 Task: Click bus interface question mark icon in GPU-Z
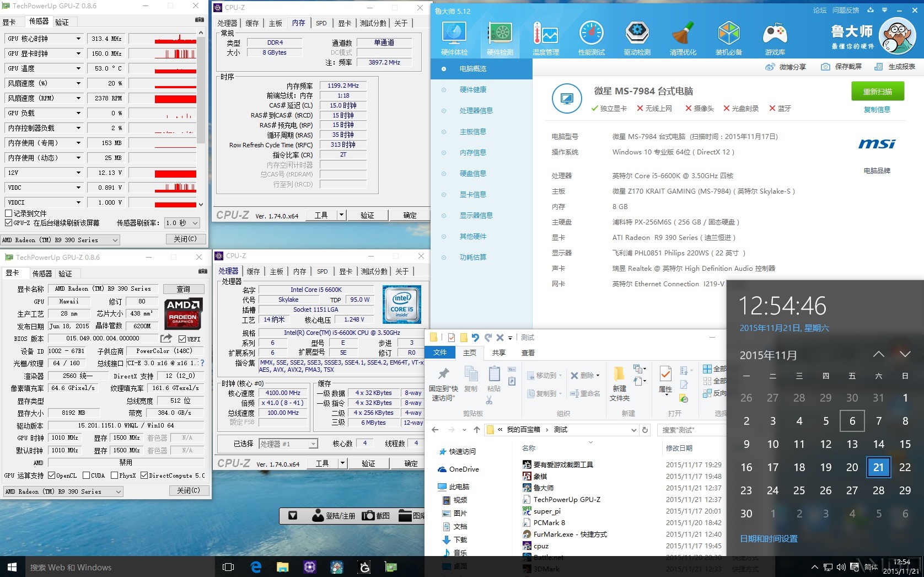(x=202, y=363)
